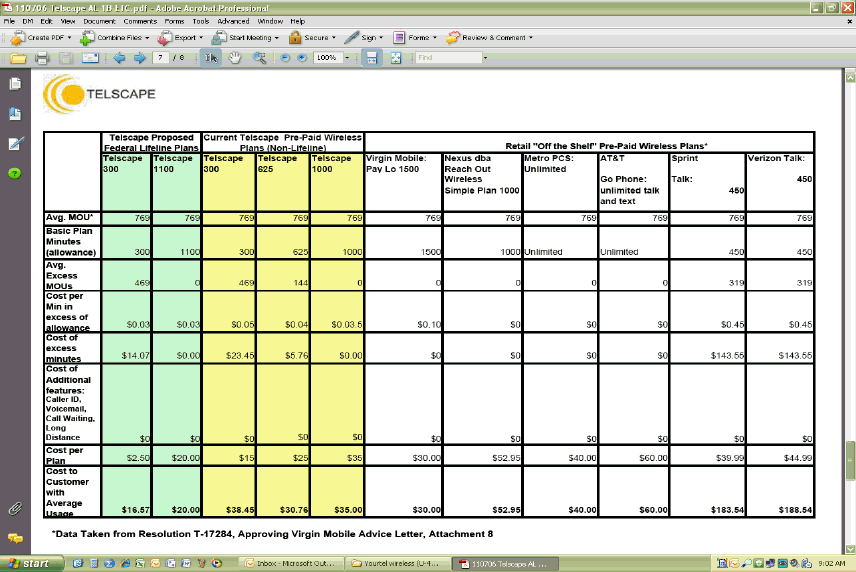Open the Find options dropdown arrow
856x572 pixels.
coord(485,58)
